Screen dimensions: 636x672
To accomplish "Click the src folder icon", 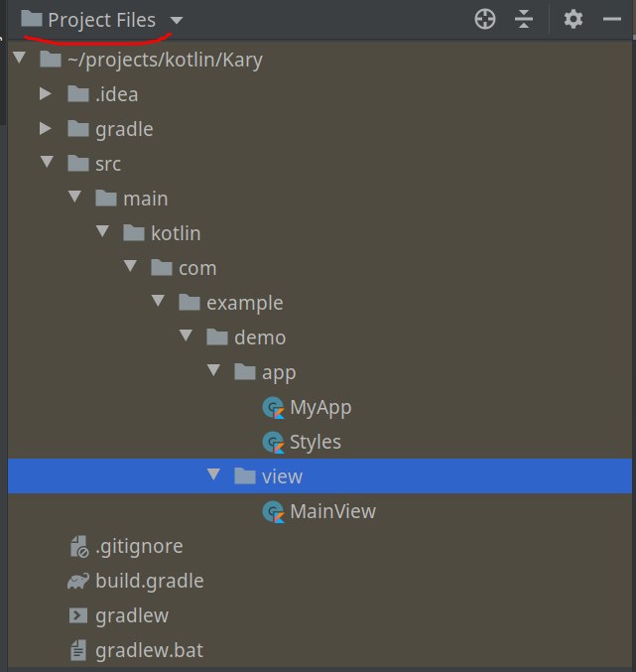I will (78, 163).
